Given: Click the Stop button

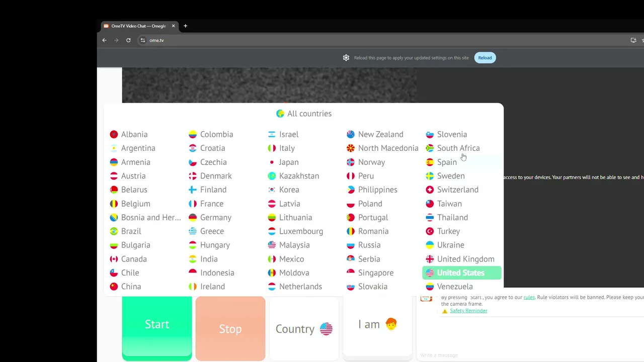Looking at the screenshot, I should point(230,328).
